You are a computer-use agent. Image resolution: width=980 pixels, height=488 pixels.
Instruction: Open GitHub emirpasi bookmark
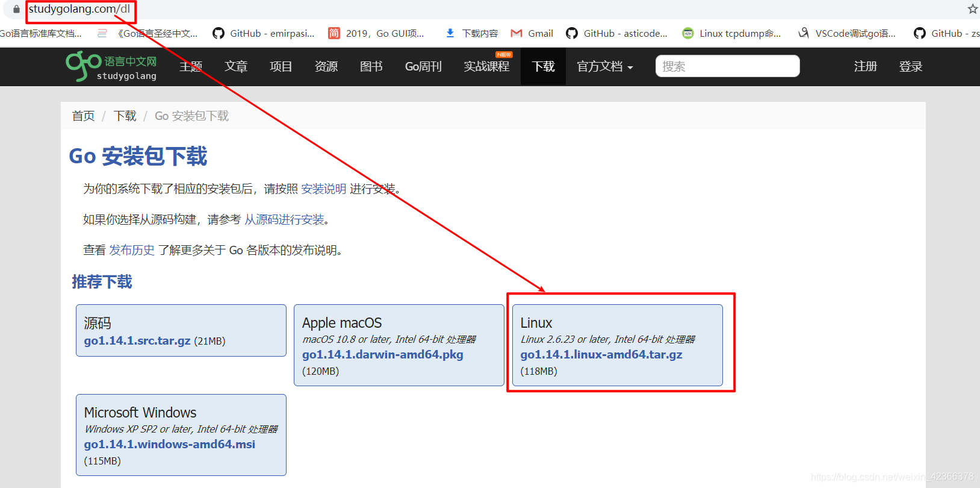pyautogui.click(x=264, y=33)
